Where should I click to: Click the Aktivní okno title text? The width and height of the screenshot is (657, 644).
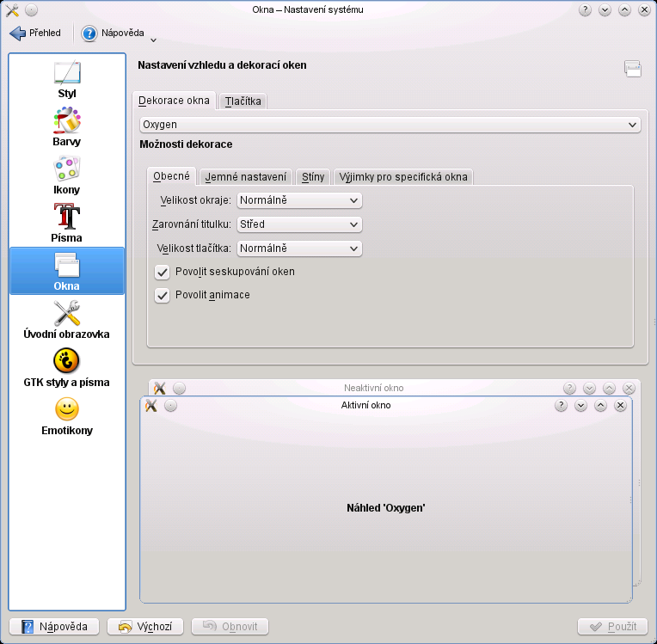(x=365, y=406)
